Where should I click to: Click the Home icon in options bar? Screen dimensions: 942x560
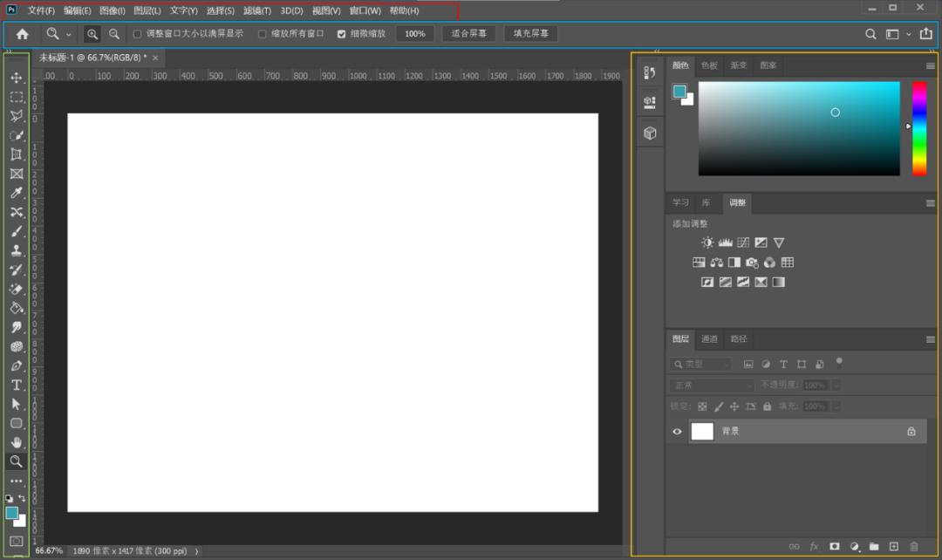pos(23,34)
